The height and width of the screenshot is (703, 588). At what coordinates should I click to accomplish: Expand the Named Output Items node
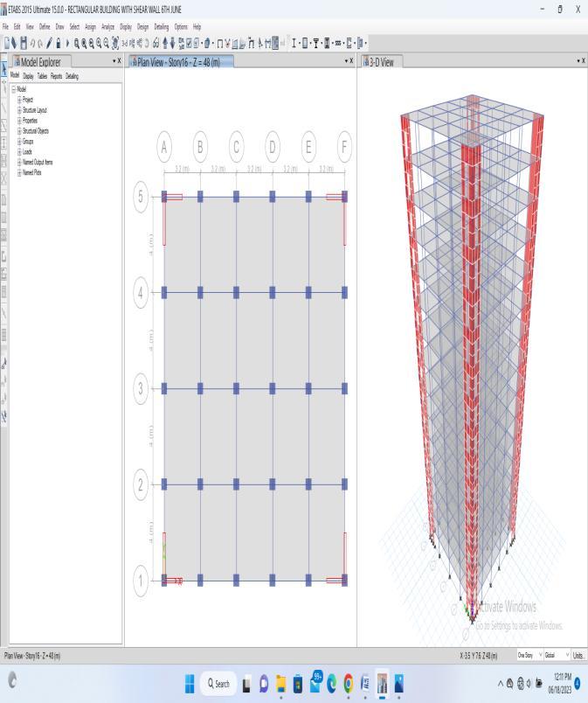(x=19, y=162)
